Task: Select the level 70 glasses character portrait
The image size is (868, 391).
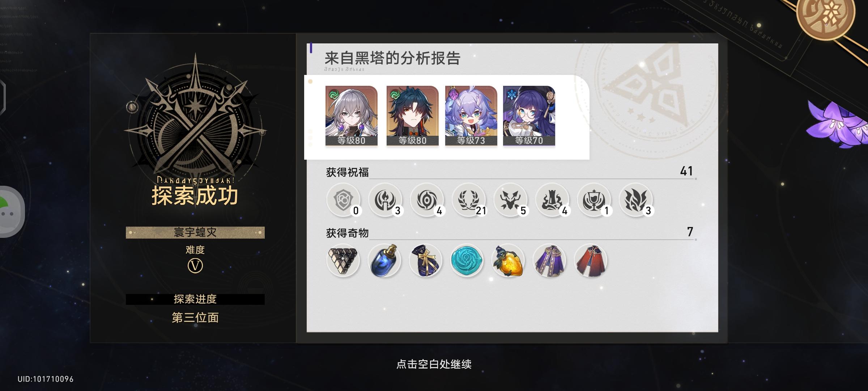Action: click(529, 116)
